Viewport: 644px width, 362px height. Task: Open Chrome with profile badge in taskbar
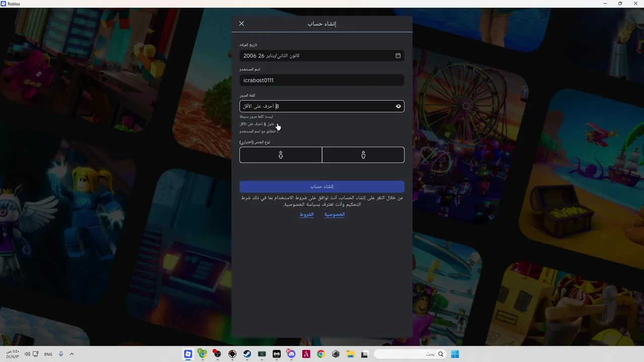pos(202,354)
